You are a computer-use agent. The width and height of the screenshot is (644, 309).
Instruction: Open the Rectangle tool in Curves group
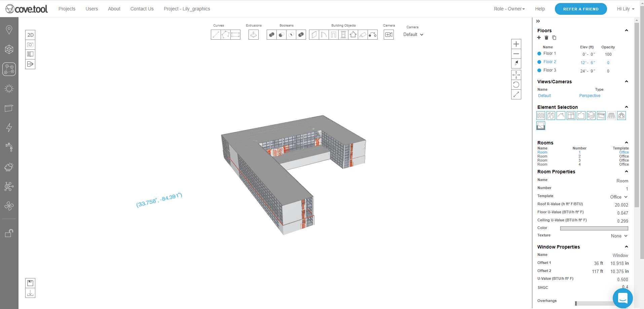[235, 35]
